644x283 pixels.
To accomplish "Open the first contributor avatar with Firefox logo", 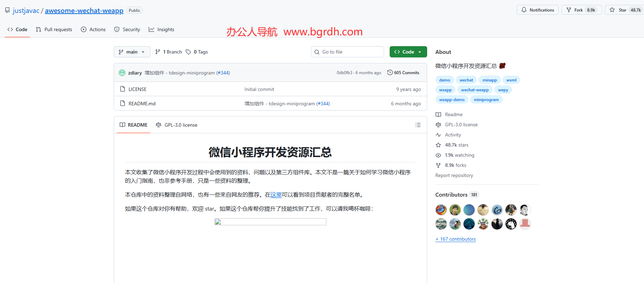I will (x=441, y=210).
